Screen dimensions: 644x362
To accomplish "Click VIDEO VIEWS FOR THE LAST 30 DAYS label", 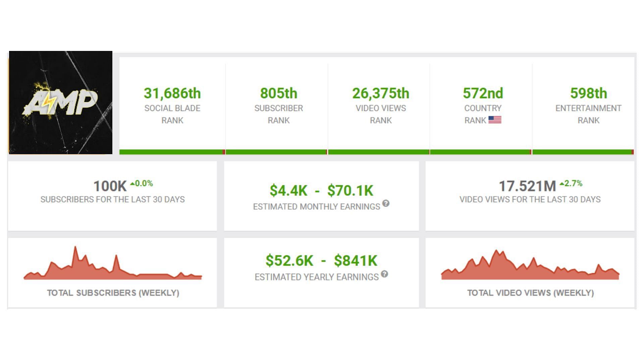I will (530, 199).
